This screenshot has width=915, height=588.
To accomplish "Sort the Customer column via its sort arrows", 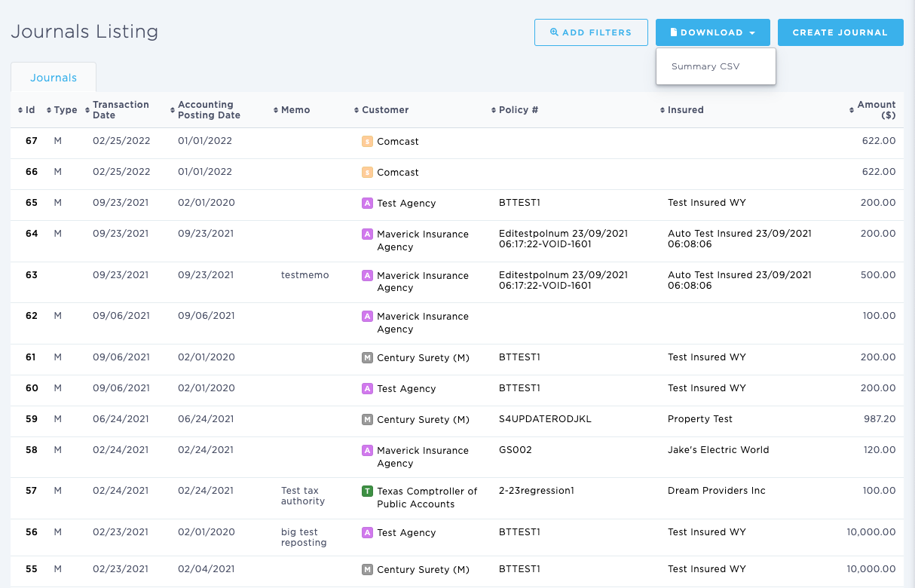I will point(355,109).
